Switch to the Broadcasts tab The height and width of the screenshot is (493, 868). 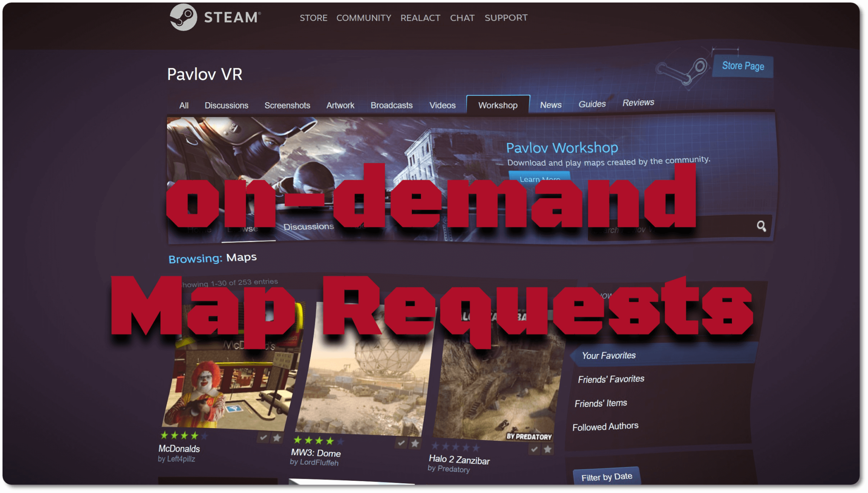pyautogui.click(x=392, y=106)
